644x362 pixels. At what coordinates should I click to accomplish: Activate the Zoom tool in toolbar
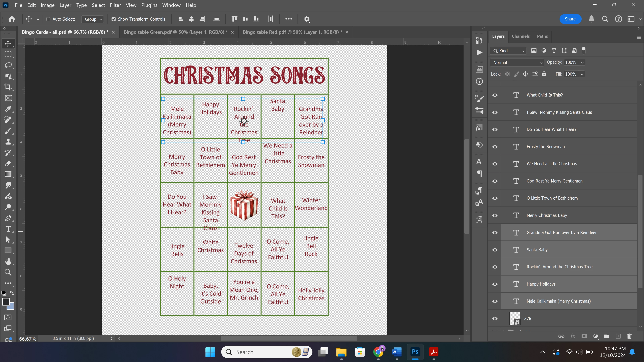8,272
